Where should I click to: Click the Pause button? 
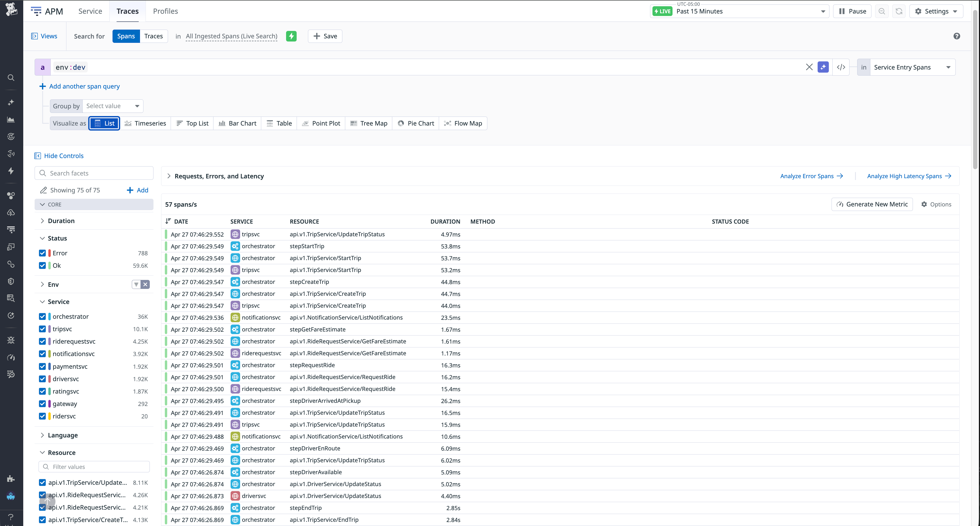tap(852, 11)
